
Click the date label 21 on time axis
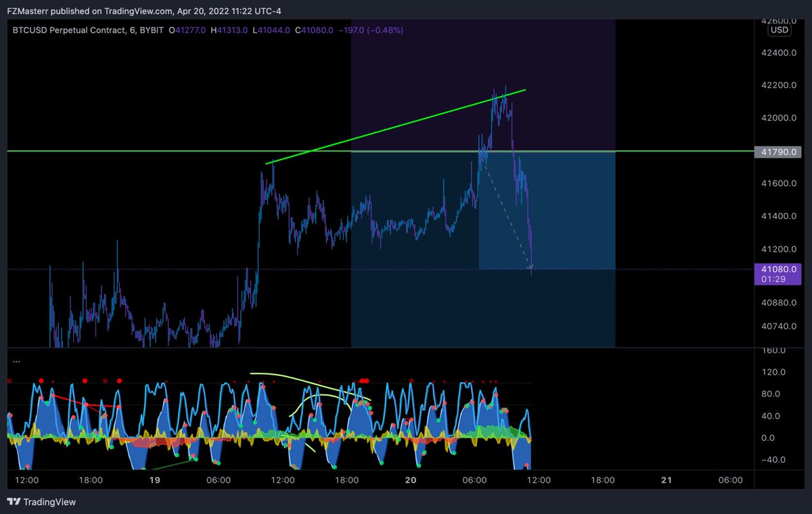(x=666, y=480)
